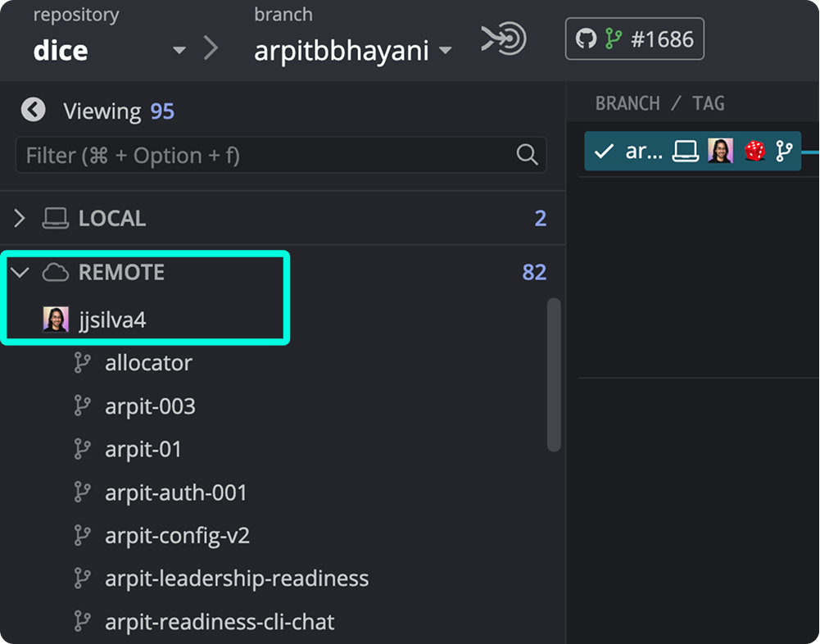Collapse the REMOTE section
Image resolution: width=820 pixels, height=644 pixels.
20,271
